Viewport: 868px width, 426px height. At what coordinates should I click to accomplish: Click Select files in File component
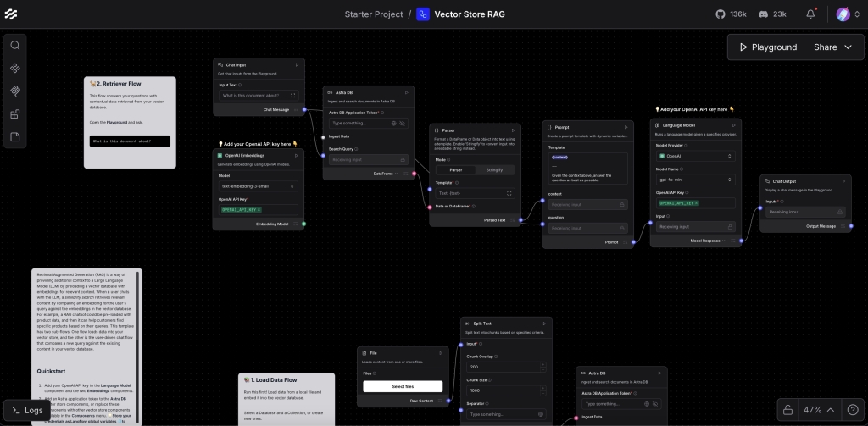tap(403, 386)
